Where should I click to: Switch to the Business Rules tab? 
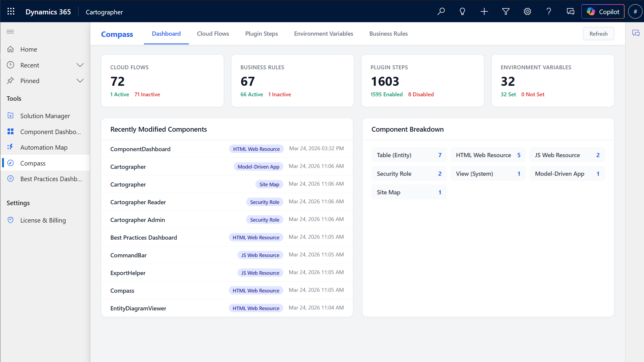click(389, 34)
